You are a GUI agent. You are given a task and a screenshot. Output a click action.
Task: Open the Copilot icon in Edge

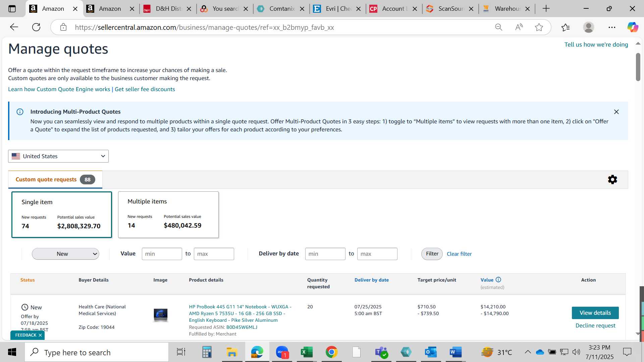(633, 27)
